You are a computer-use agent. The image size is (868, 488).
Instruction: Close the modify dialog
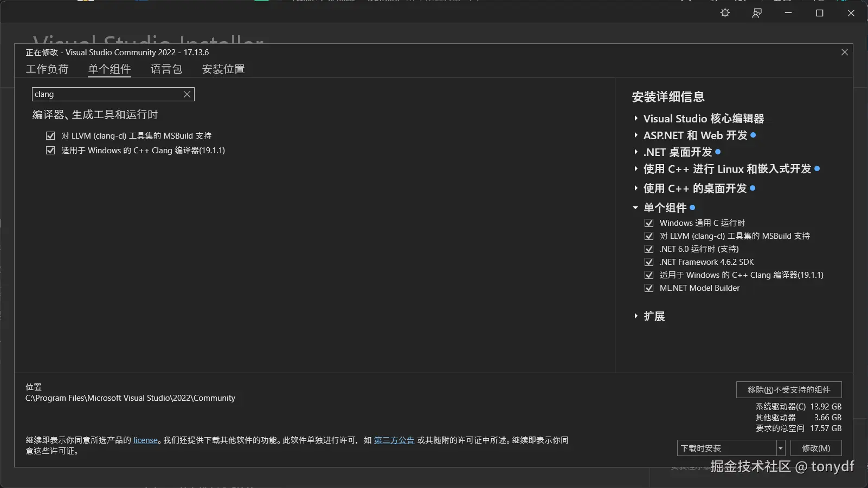[x=844, y=52]
